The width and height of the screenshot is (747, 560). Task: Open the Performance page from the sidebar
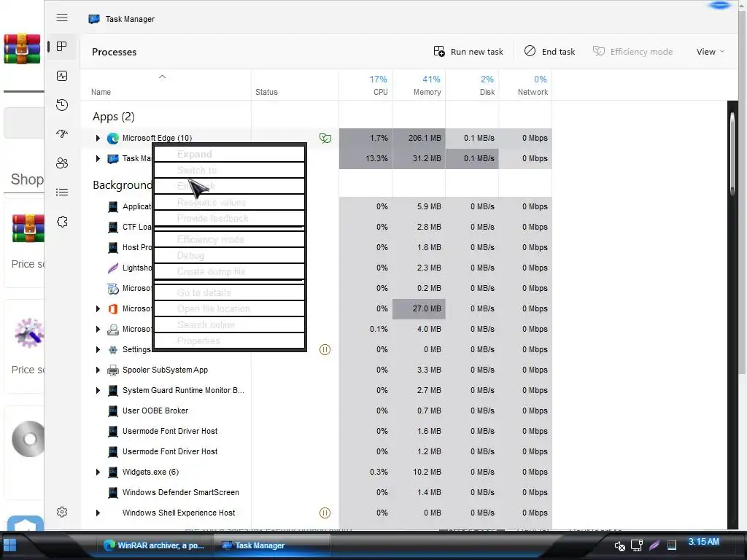point(62,76)
